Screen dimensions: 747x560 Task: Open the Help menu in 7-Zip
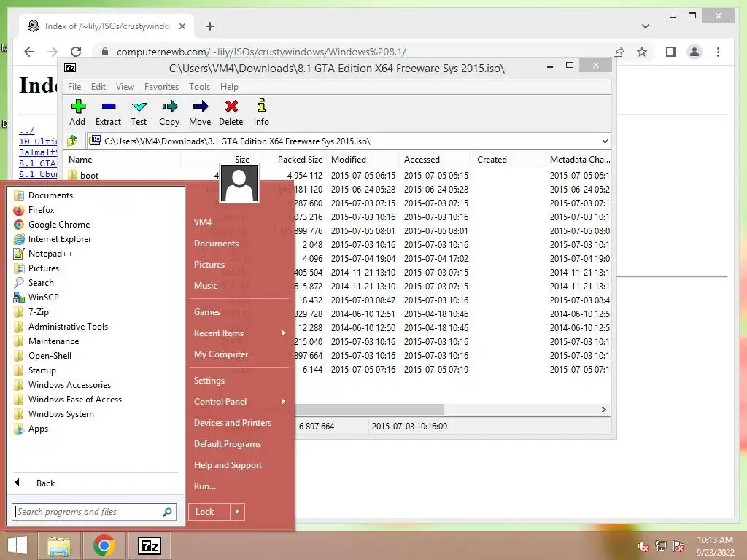pyautogui.click(x=229, y=87)
